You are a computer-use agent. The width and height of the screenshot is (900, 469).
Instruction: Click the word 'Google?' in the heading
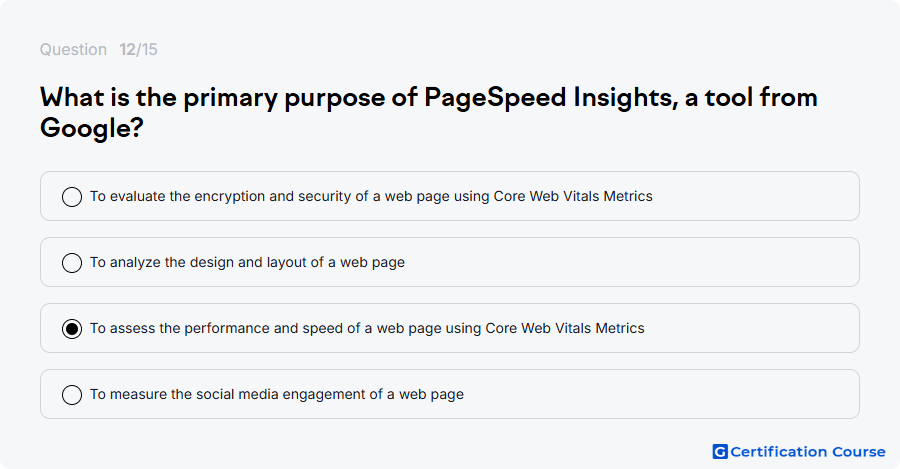pos(91,127)
